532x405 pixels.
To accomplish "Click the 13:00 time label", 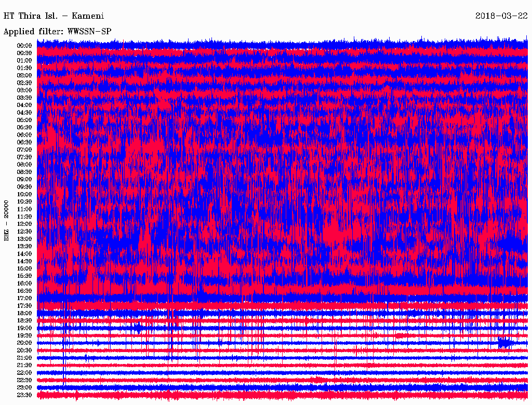I will (24, 239).
